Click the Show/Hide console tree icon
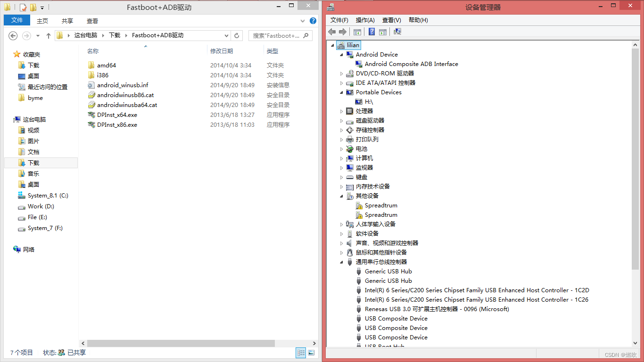644x362 pixels. click(357, 32)
